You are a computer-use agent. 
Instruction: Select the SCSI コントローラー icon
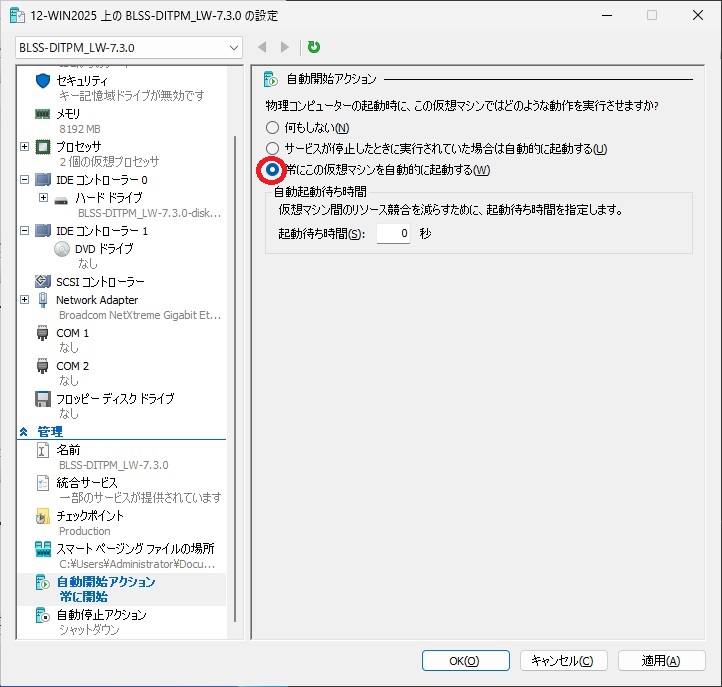pyautogui.click(x=43, y=281)
